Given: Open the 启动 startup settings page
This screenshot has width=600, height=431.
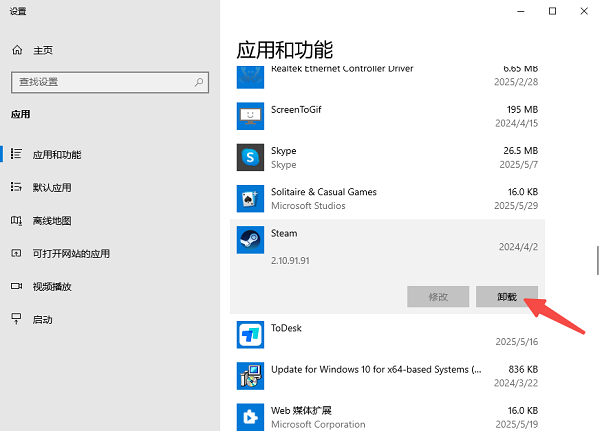Looking at the screenshot, I should tap(42, 319).
